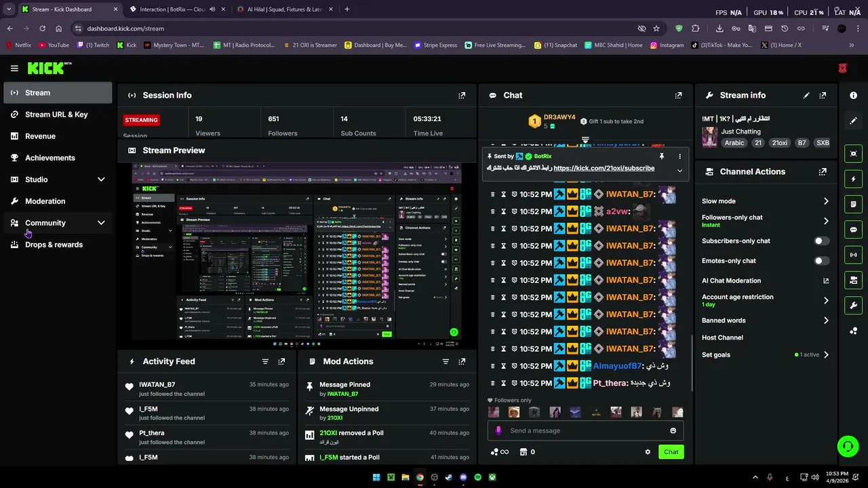
Task: Pop out the Activity Feed panel
Action: click(x=281, y=362)
